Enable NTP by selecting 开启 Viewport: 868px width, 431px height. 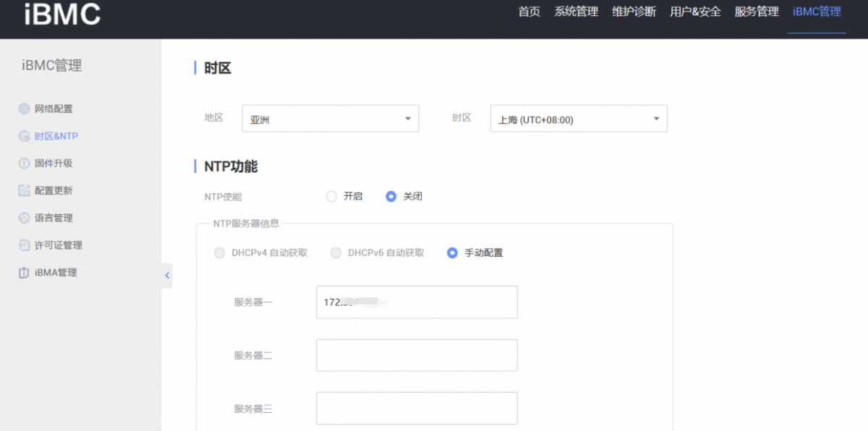point(331,196)
